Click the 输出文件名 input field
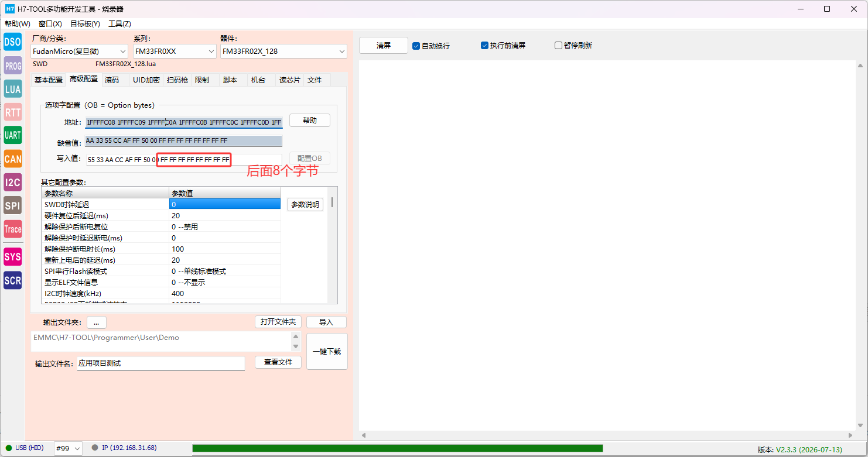868x457 pixels. click(161, 363)
